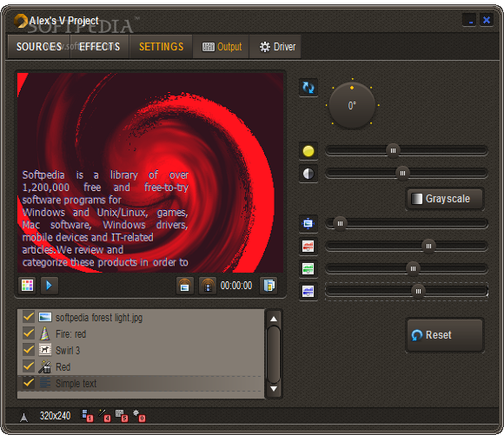The width and height of the screenshot is (504, 435).
Task: Click the yellow brightness icon
Action: pos(308,151)
